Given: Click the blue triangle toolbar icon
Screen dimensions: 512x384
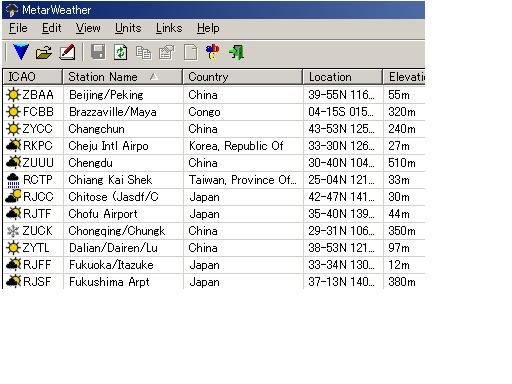Looking at the screenshot, I should 21,52.
